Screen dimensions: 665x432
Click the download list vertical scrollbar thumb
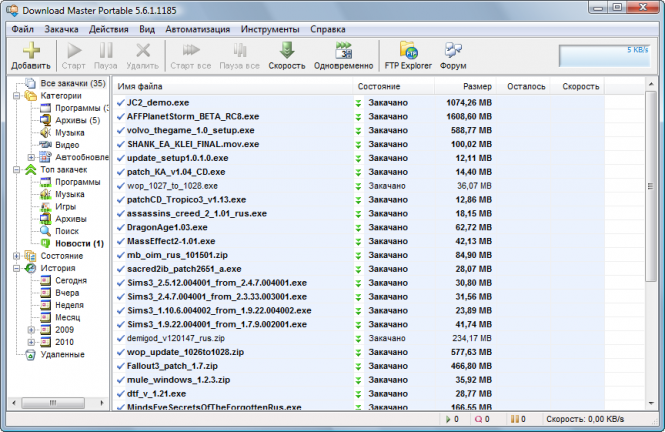pos(651,186)
